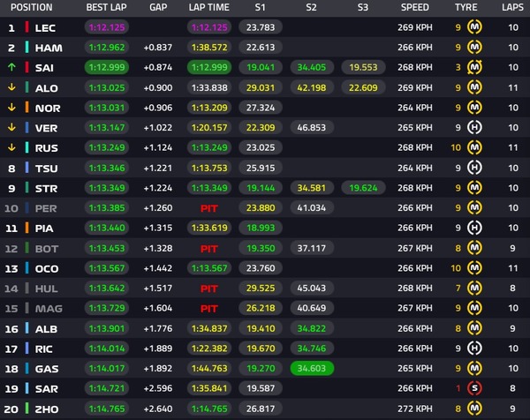The width and height of the screenshot is (530, 420).
Task: Click the purple best lap 1:12.125
Action: (106, 27)
